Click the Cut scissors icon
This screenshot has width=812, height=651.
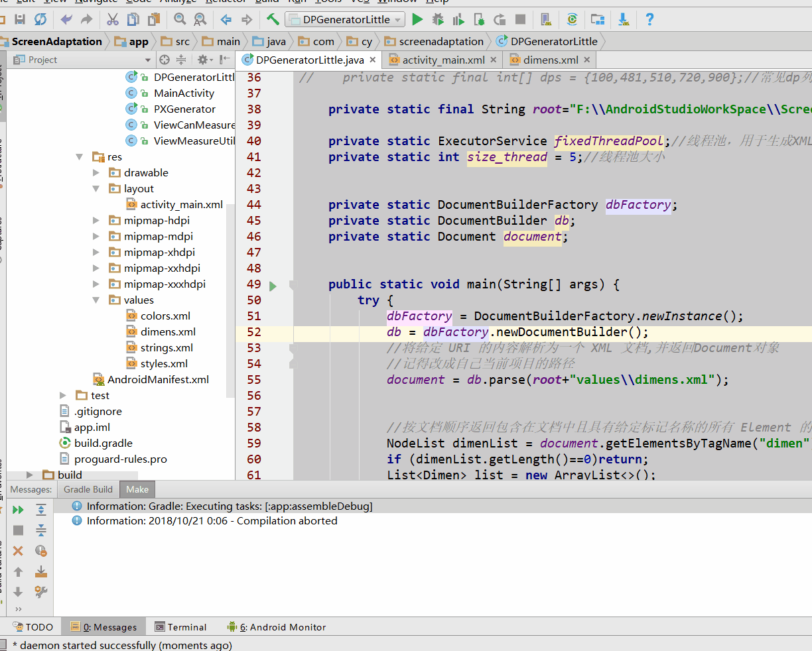pyautogui.click(x=113, y=19)
